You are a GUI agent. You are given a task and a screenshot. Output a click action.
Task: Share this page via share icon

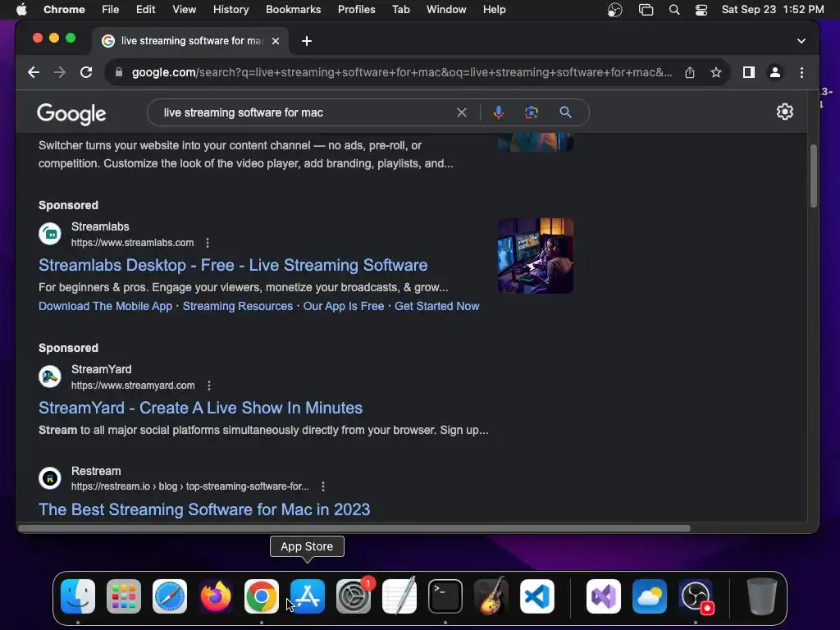(x=689, y=72)
